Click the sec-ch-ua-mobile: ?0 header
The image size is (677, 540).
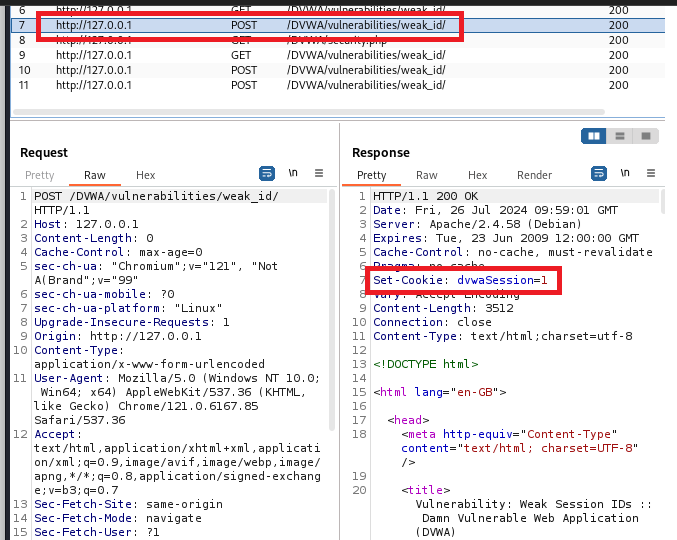104,294
